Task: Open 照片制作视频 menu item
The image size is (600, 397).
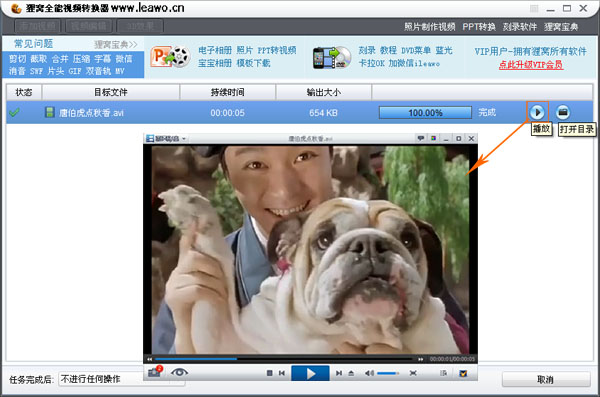Action: (x=430, y=27)
